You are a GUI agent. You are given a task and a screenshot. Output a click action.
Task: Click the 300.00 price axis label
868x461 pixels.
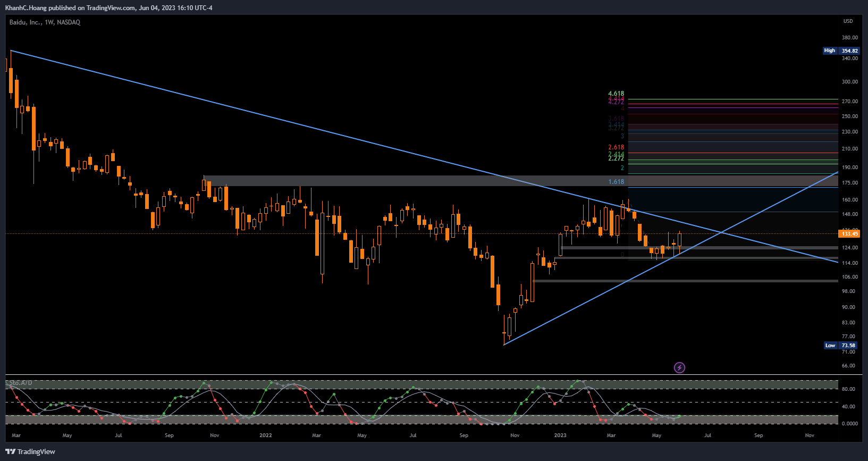coord(850,82)
